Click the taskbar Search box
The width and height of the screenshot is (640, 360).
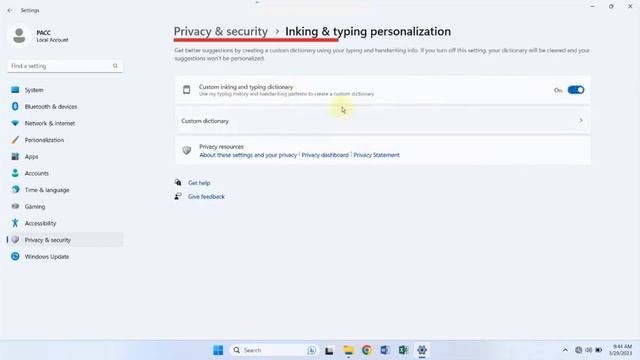(x=274, y=350)
